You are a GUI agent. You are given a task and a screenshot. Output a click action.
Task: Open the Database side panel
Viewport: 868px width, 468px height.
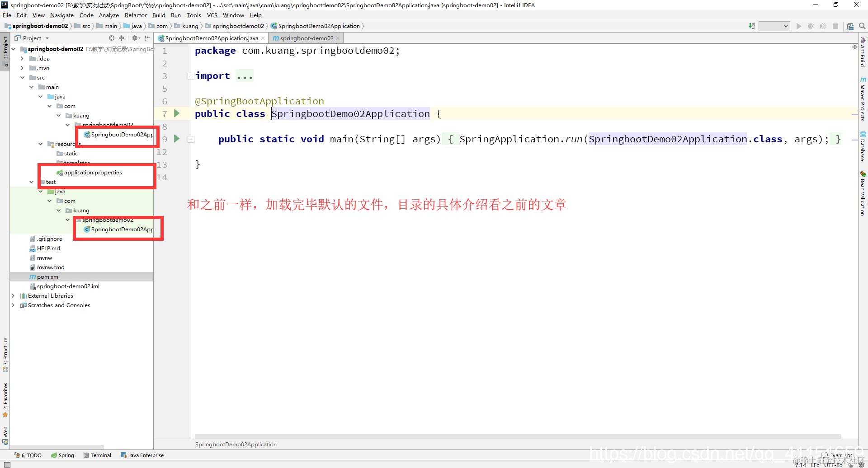pyautogui.click(x=863, y=146)
